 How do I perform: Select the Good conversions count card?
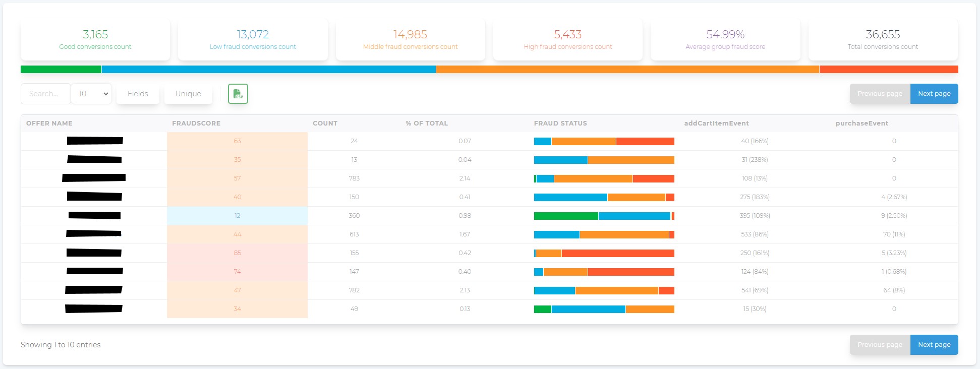coord(95,40)
